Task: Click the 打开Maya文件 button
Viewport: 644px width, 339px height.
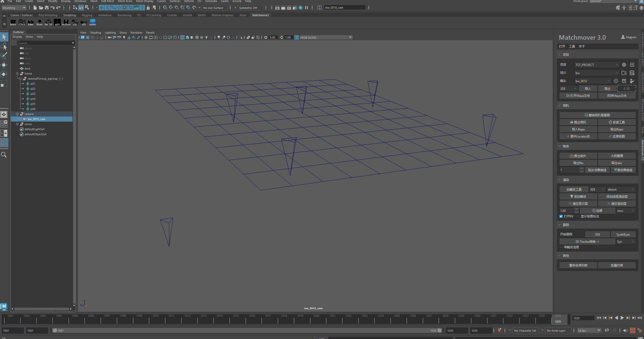Action: click(x=578, y=96)
